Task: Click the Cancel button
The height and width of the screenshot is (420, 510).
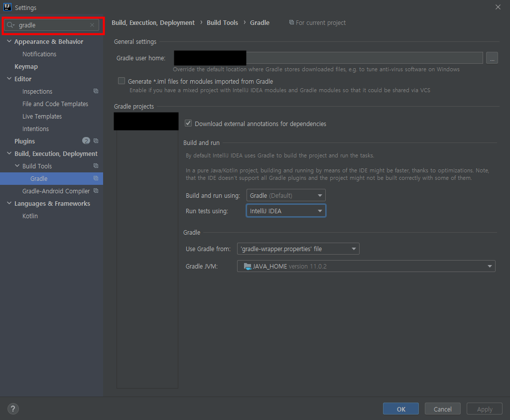Action: (x=442, y=409)
